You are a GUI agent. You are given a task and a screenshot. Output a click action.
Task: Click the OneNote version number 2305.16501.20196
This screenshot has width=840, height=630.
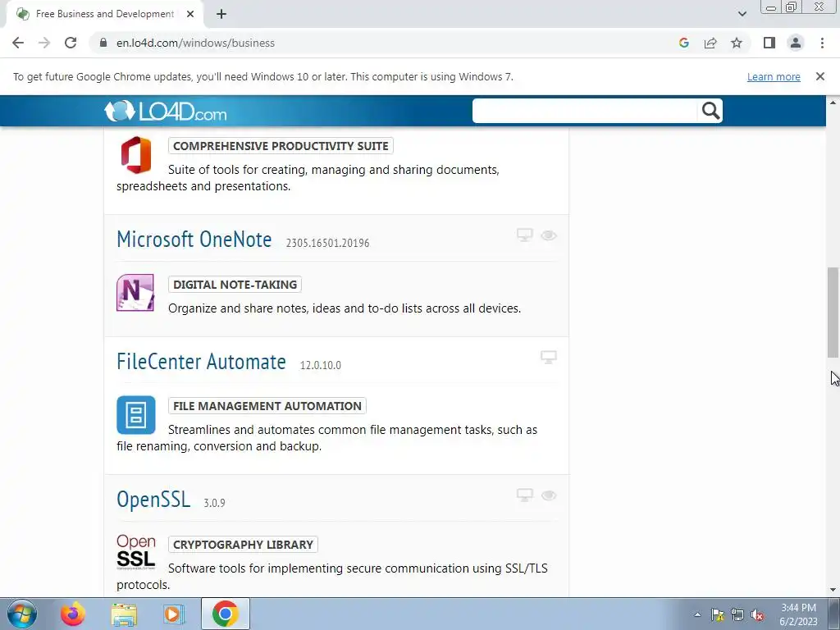coord(327,243)
